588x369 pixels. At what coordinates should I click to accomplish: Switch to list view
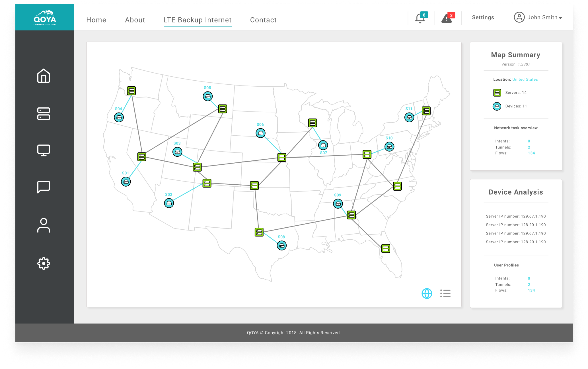[x=445, y=293]
